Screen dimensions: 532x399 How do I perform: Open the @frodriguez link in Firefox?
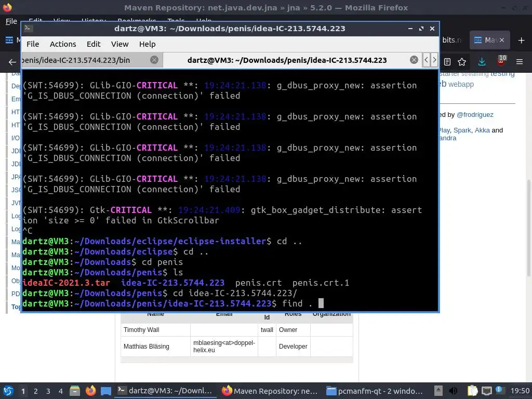point(475,115)
